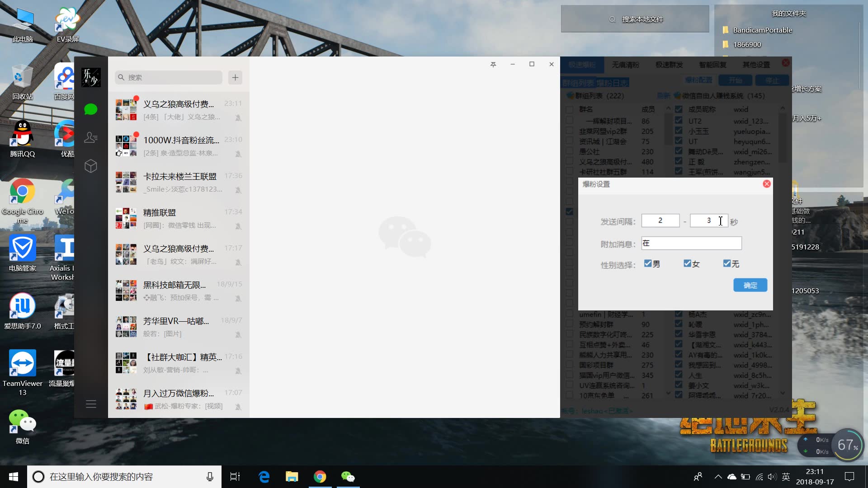Pin the WeChat window on top
Image resolution: width=868 pixels, height=488 pixels.
click(493, 65)
